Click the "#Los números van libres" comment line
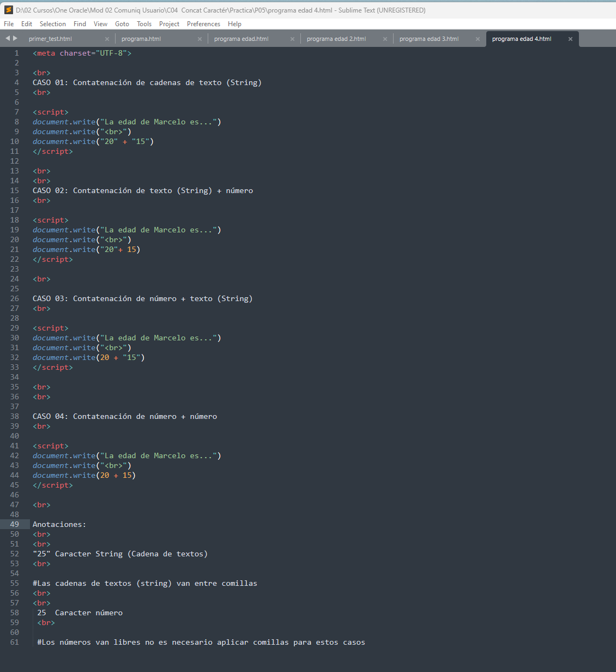Image resolution: width=616 pixels, height=672 pixels. click(x=201, y=643)
